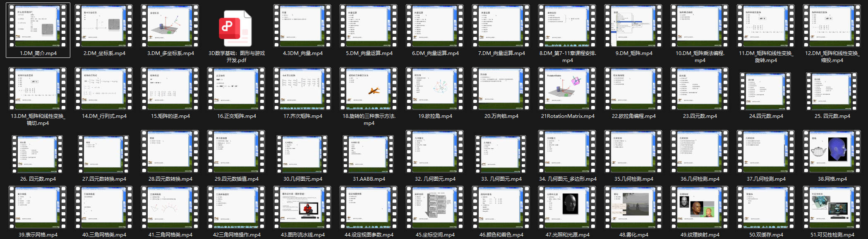Select the 1.DM_简介.mp4 video thumbnail
Screen dimensions: 868x239
(x=38, y=26)
